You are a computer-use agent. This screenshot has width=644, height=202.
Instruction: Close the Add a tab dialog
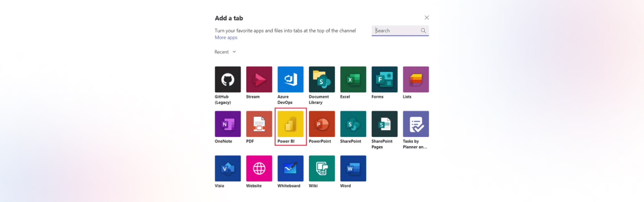pyautogui.click(x=427, y=17)
